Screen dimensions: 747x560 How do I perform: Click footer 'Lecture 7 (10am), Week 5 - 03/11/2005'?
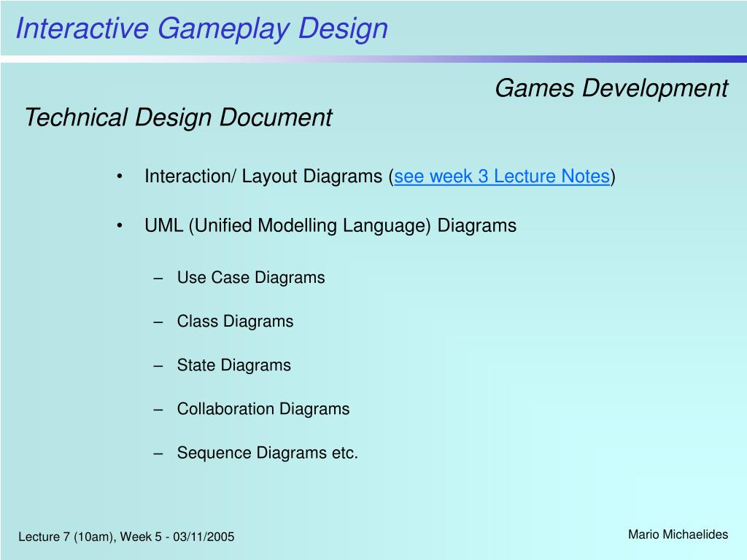click(x=126, y=537)
